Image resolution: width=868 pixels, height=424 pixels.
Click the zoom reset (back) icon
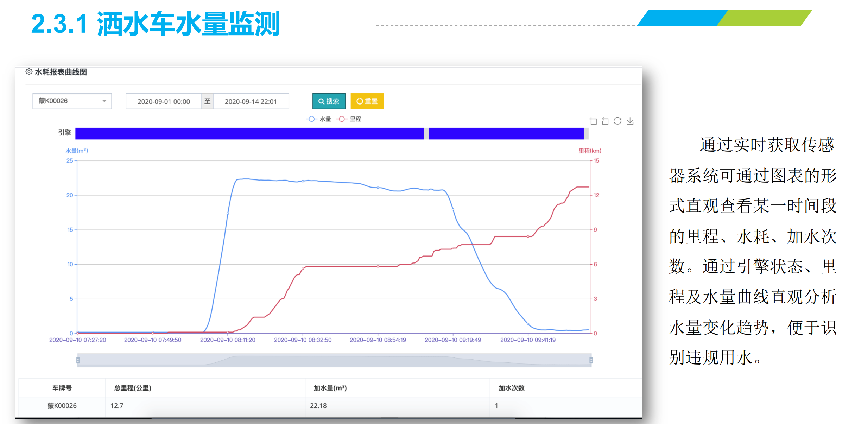605,121
